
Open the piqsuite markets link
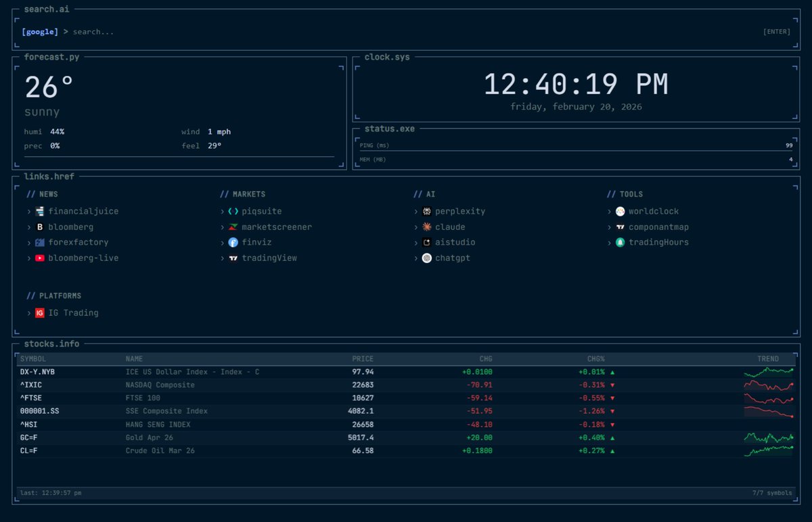coord(262,212)
